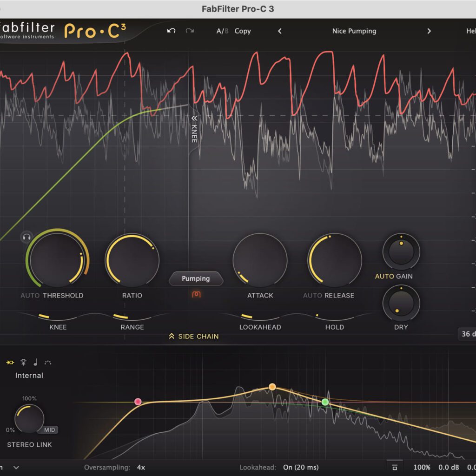Open the Pumping style selector
This screenshot has width=476, height=476.
tap(196, 278)
